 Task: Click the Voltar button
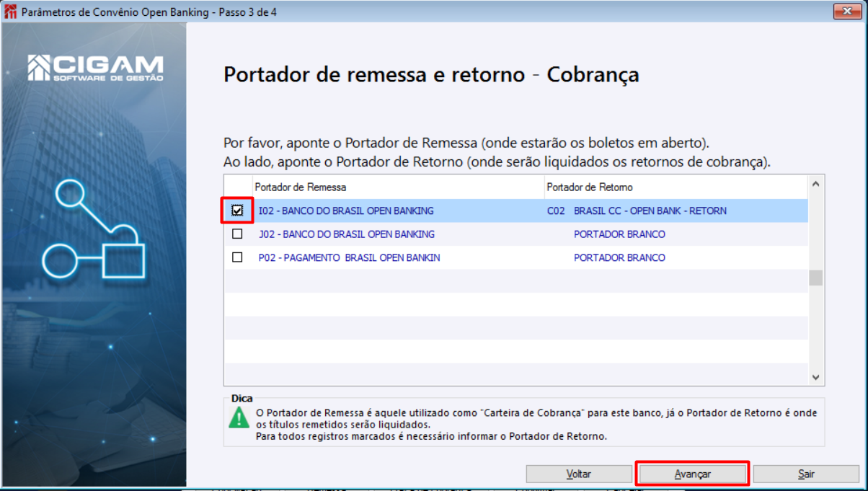point(579,474)
